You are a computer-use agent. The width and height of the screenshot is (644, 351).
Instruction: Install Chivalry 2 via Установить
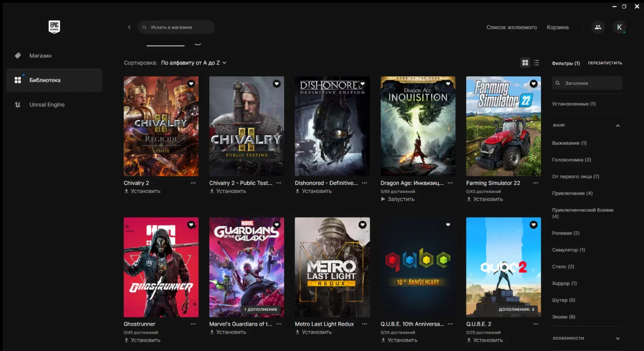142,191
